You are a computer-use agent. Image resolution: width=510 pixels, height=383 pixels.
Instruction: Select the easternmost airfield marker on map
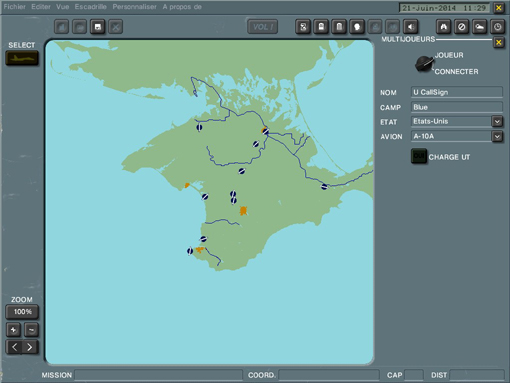(x=324, y=187)
